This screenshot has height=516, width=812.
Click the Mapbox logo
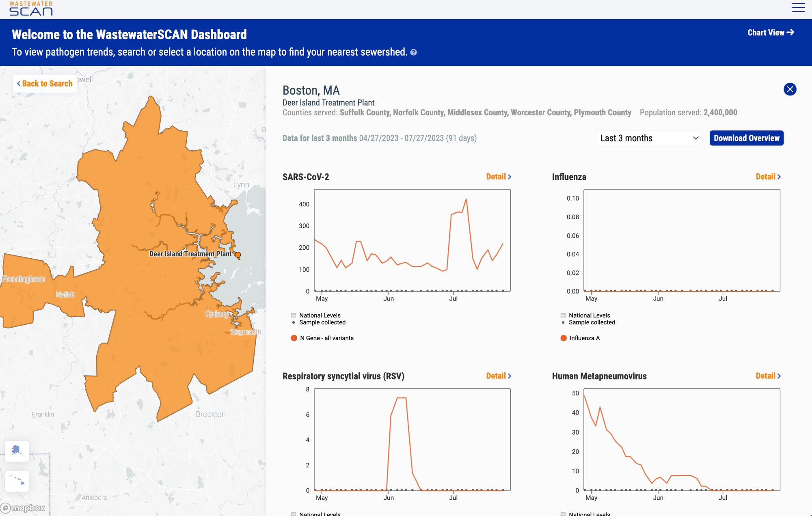pos(23,508)
